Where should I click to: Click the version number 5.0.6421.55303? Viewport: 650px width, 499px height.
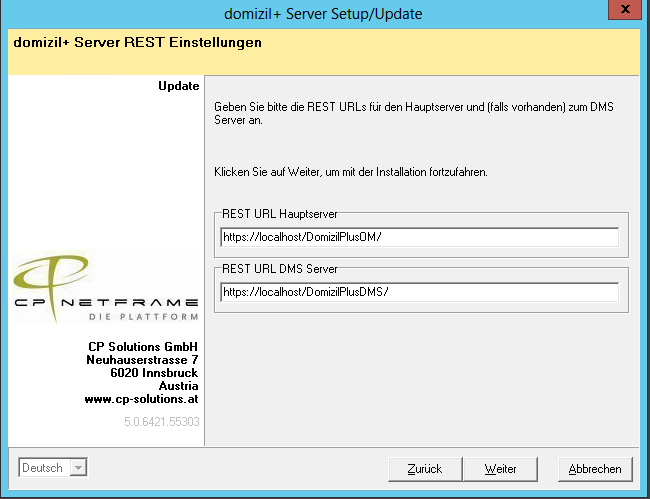point(162,422)
